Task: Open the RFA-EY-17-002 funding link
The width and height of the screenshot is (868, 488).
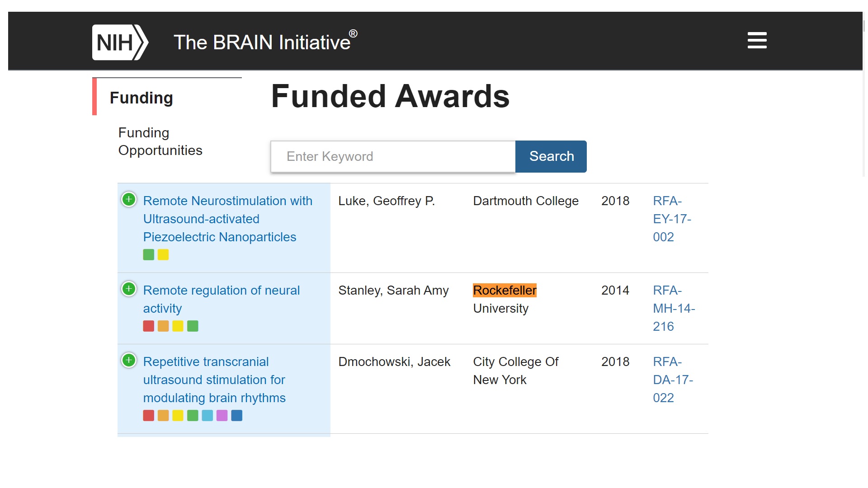Action: click(672, 219)
